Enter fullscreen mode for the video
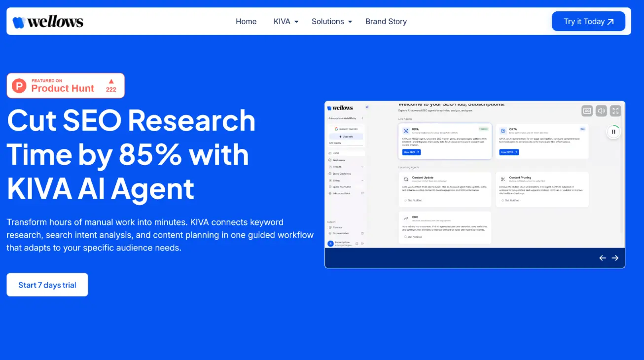Viewport: 644px width, 360px height. pos(615,111)
